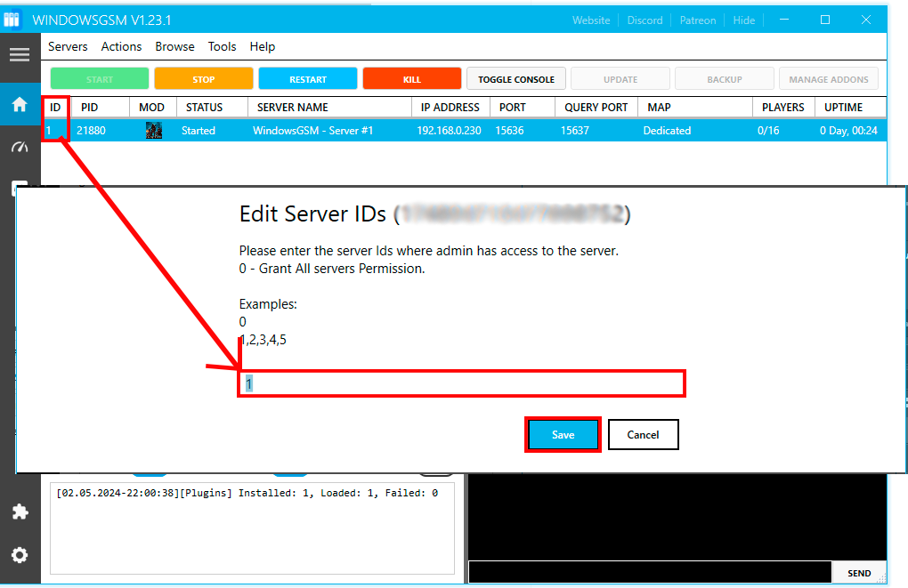
Task: Save the server IDs in dialog
Action: [563, 435]
